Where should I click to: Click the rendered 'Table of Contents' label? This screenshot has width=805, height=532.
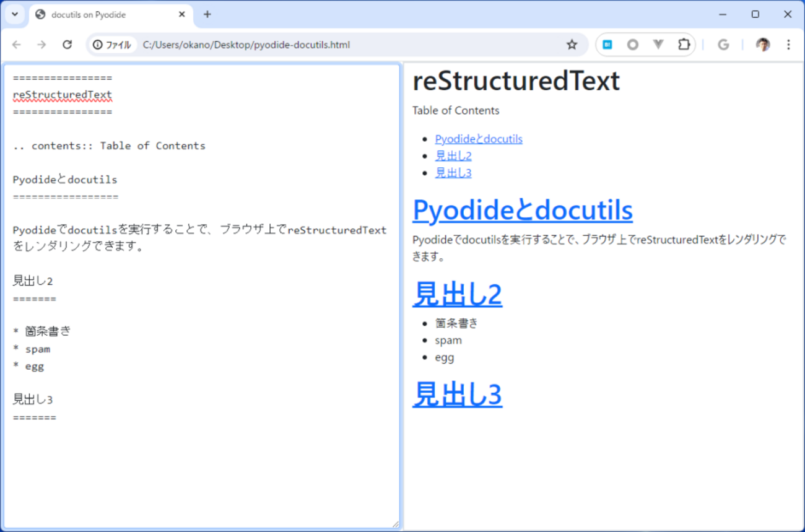(456, 110)
